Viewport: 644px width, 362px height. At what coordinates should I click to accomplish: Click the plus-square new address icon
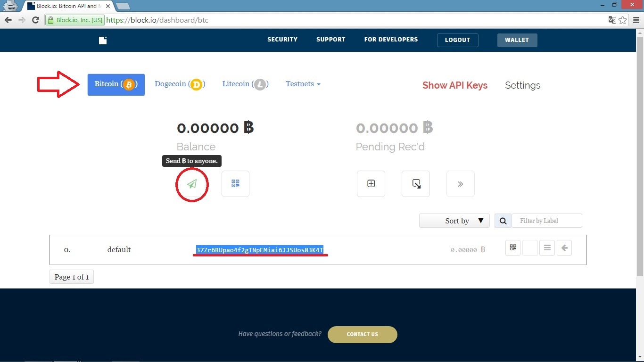pyautogui.click(x=371, y=184)
